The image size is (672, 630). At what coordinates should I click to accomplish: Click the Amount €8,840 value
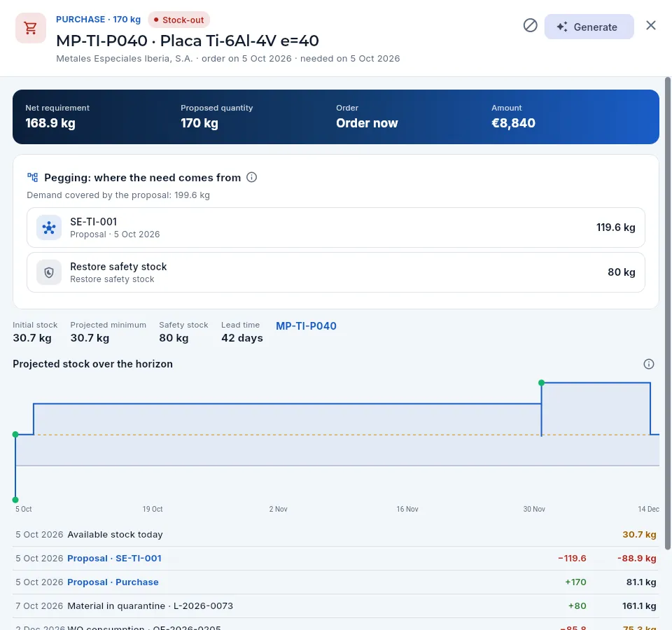point(513,123)
